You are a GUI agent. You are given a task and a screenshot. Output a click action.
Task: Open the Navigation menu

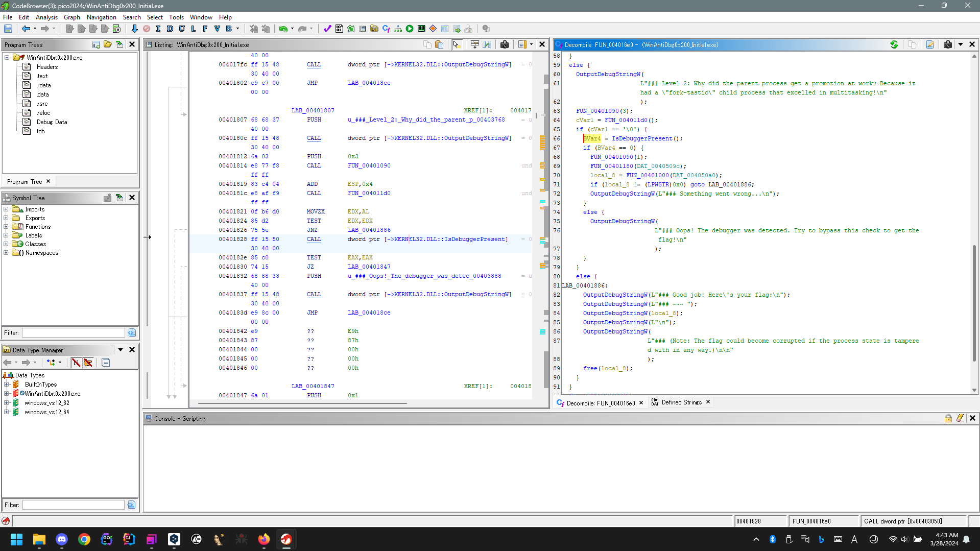click(x=101, y=17)
